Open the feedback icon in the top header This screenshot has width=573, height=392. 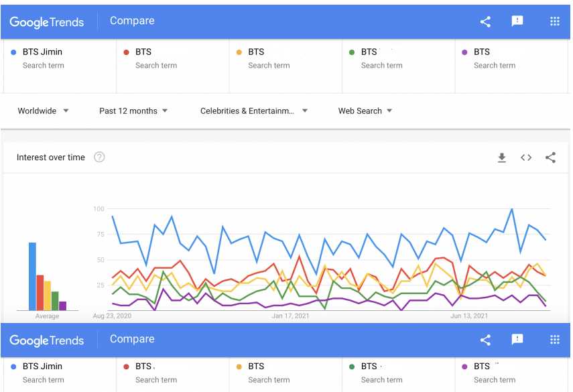[x=517, y=21]
